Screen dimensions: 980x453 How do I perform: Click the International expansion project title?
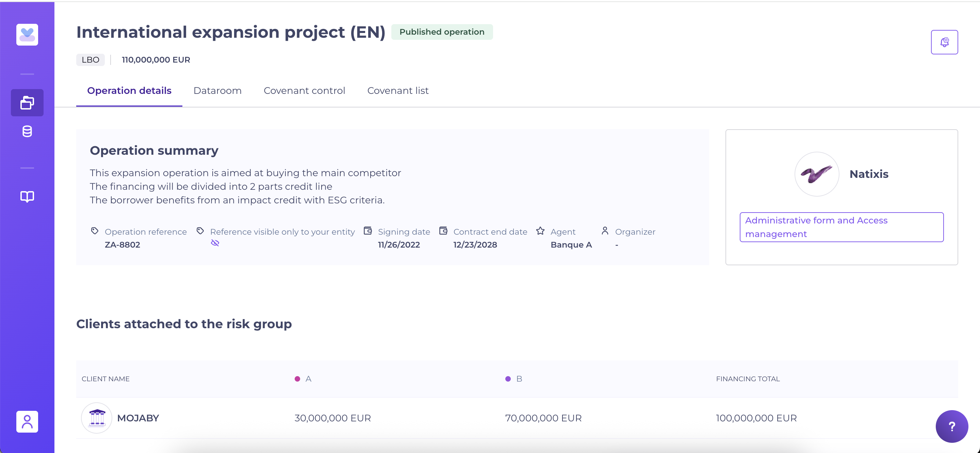(231, 32)
